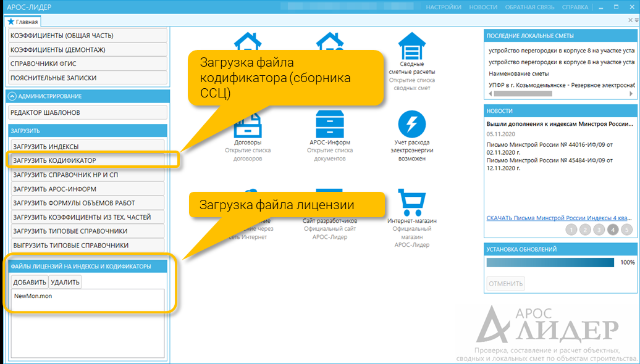Open the АРОС-Информ cabinet icon
The image size is (640, 364).
(x=330, y=125)
